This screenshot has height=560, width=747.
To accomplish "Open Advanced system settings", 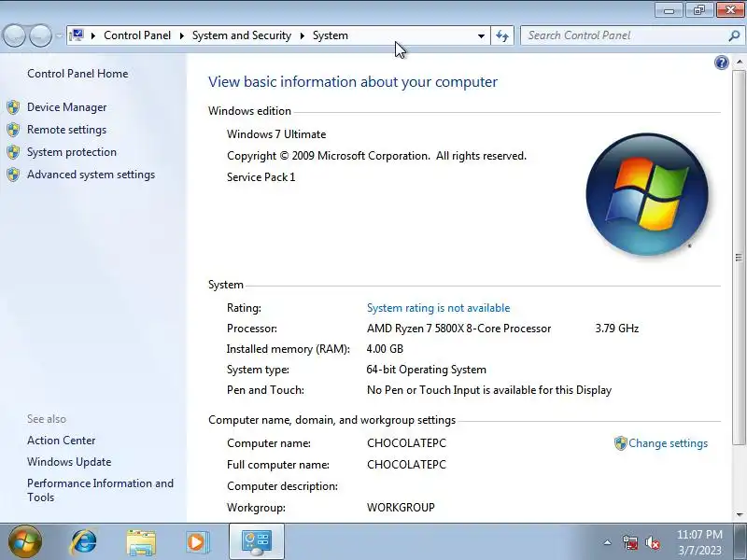I will [x=91, y=175].
